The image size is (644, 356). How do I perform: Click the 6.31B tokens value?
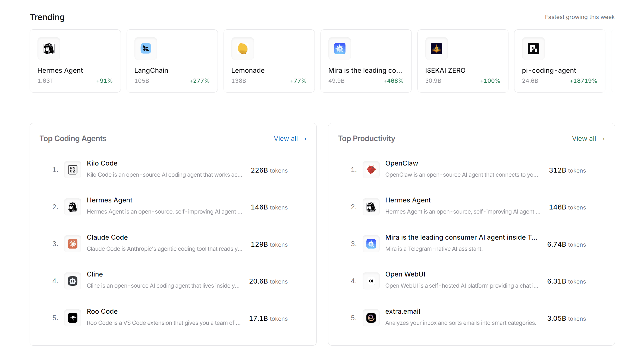[567, 281]
